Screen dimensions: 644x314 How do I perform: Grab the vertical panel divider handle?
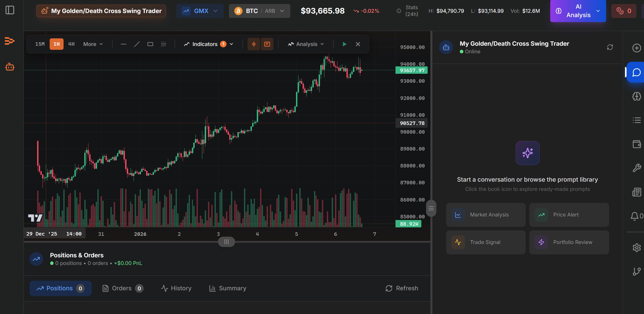431,208
